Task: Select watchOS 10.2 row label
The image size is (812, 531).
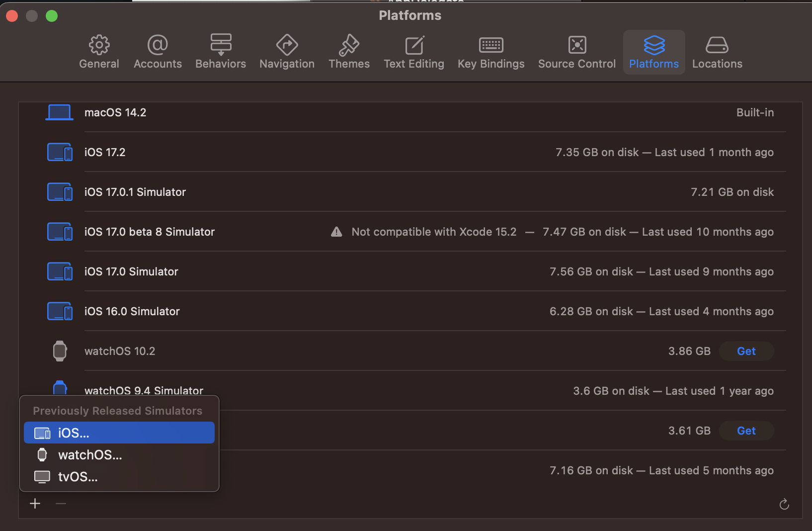Action: click(x=120, y=351)
